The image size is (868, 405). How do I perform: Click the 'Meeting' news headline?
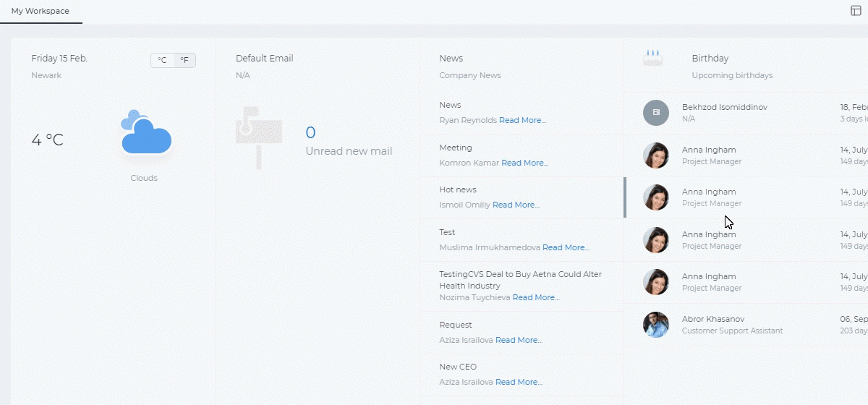coord(456,148)
